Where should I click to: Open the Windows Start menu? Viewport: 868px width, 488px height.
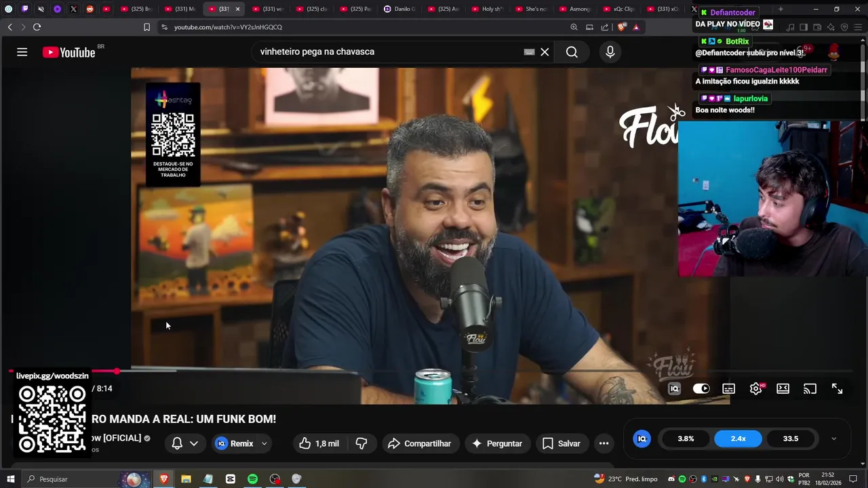tap(10, 479)
